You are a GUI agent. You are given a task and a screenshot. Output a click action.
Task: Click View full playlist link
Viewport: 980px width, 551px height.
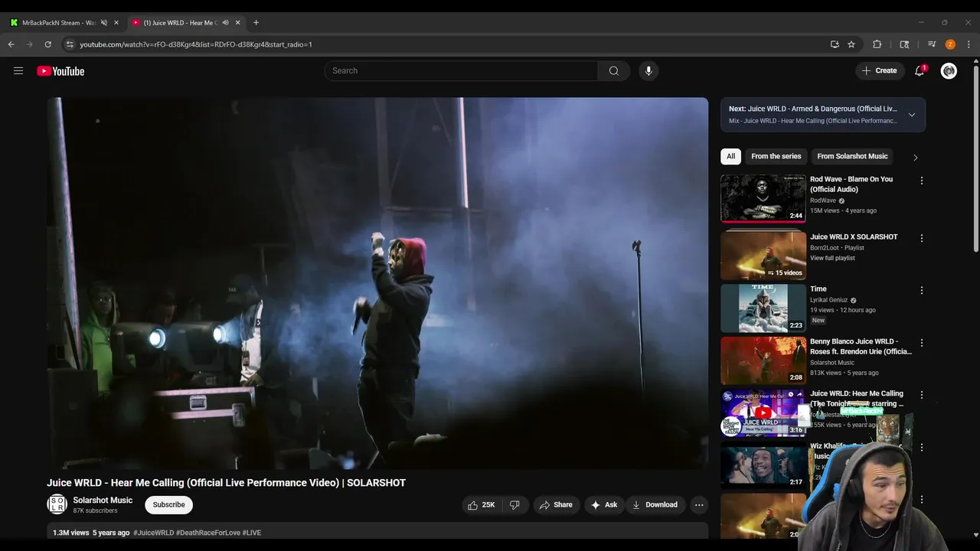pyautogui.click(x=832, y=258)
